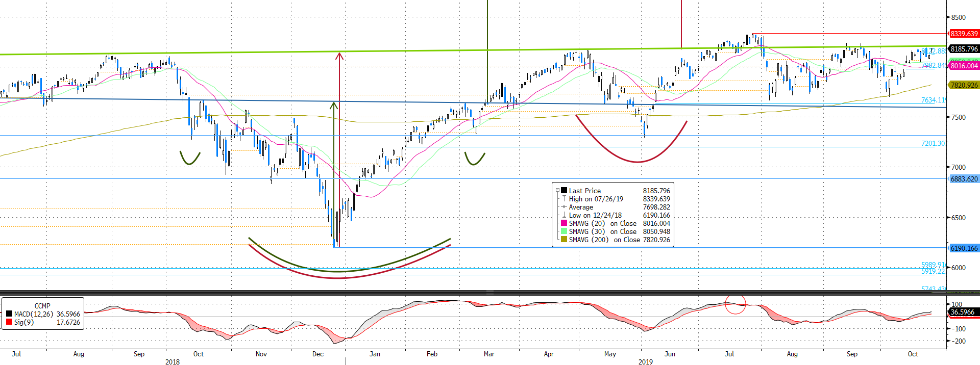Viewport: 980px width, 365px height.
Task: Click the black 8185.796 last price axis tag
Action: 964,49
